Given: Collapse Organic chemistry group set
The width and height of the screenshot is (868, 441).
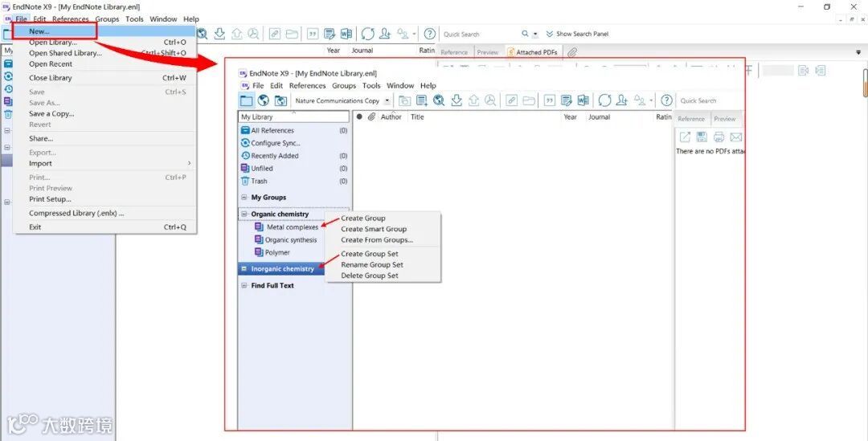Looking at the screenshot, I should coord(244,214).
